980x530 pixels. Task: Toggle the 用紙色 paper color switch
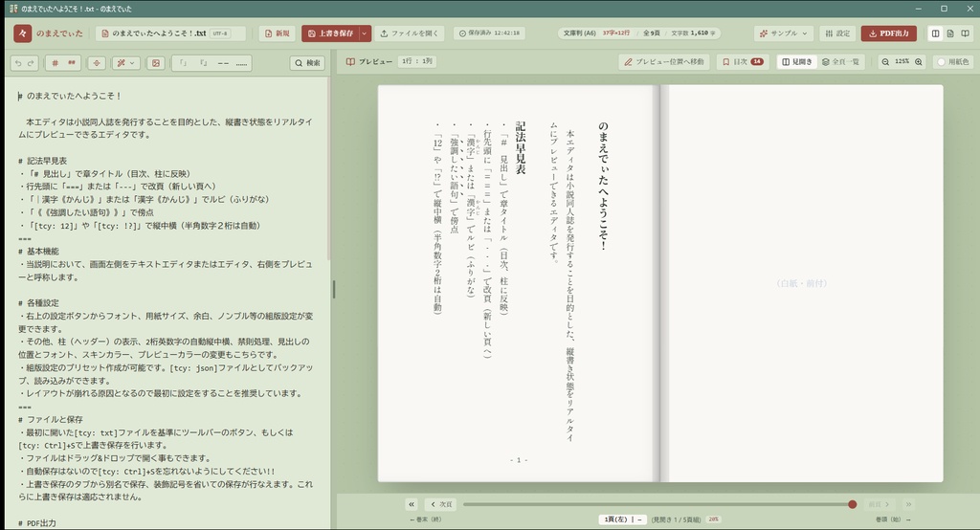[953, 62]
